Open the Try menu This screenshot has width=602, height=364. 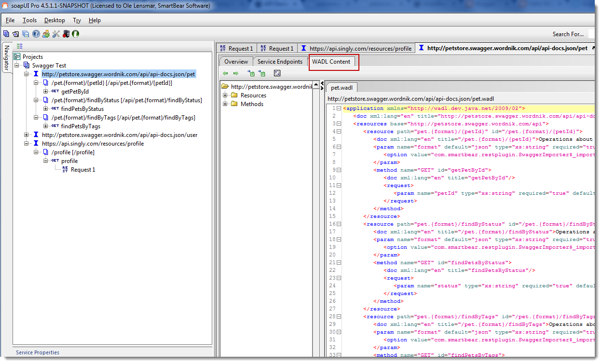pos(77,20)
